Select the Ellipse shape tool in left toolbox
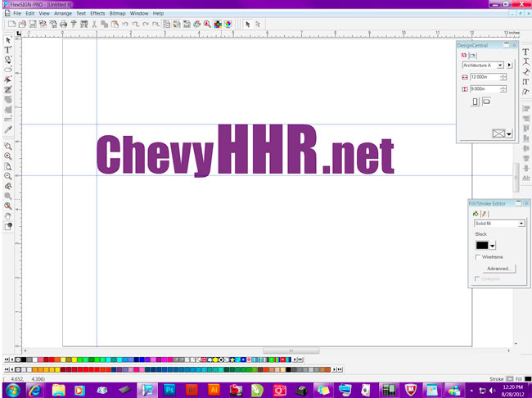 pyautogui.click(x=8, y=70)
